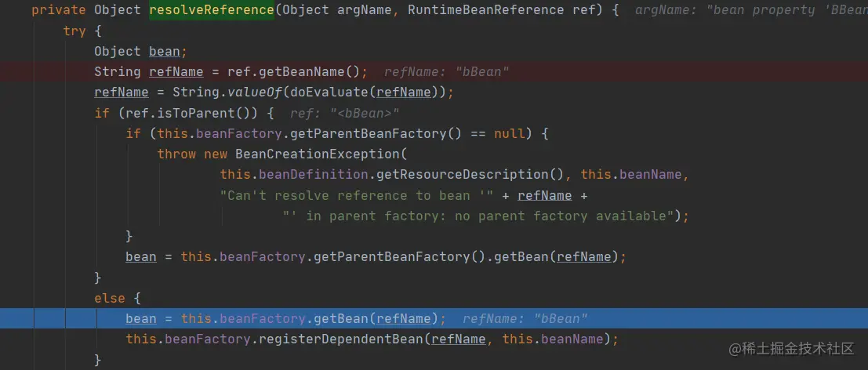Click the inline hint ref: "<bBean>"
Screen dimensions: 868x370
(x=345, y=113)
